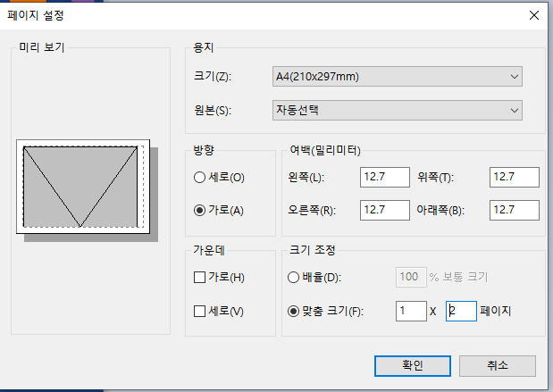Click the 가운데 group label
The width and height of the screenshot is (553, 392).
pyautogui.click(x=209, y=250)
